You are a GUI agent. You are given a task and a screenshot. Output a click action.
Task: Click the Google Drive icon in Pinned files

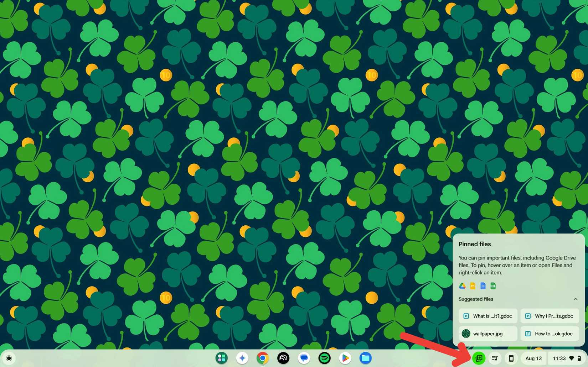click(x=462, y=286)
